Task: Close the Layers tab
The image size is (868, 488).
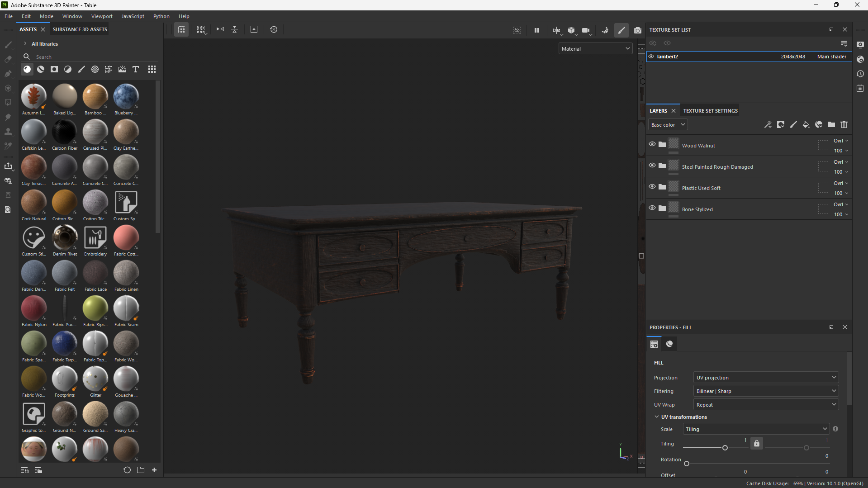Action: pos(674,111)
